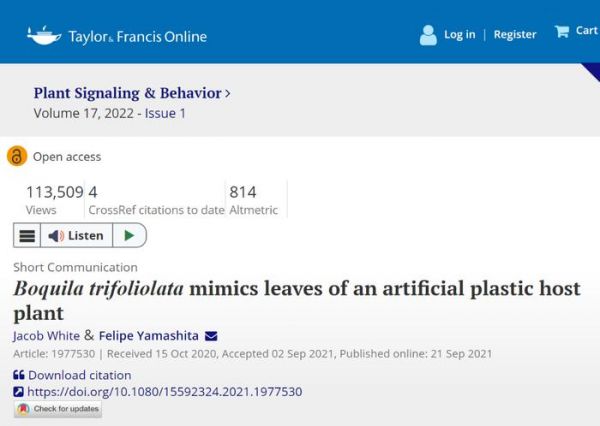This screenshot has width=600, height=426.
Task: Click the user profile icon
Action: pyautogui.click(x=428, y=35)
